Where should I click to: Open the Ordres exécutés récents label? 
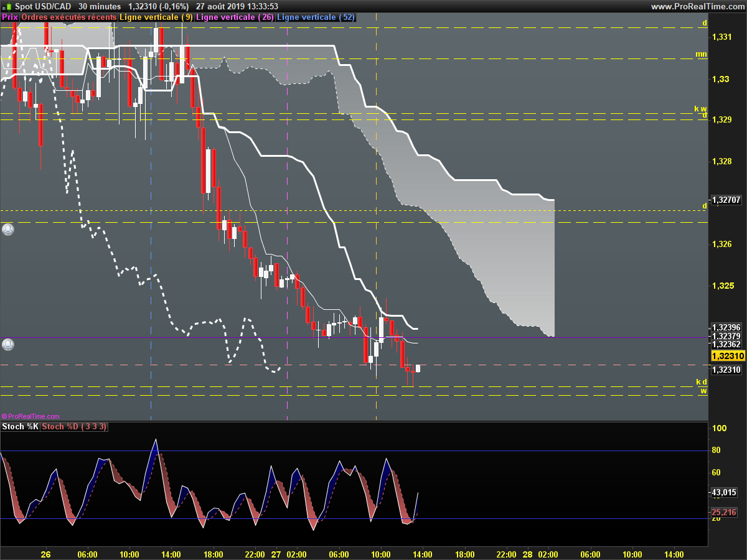[68, 17]
